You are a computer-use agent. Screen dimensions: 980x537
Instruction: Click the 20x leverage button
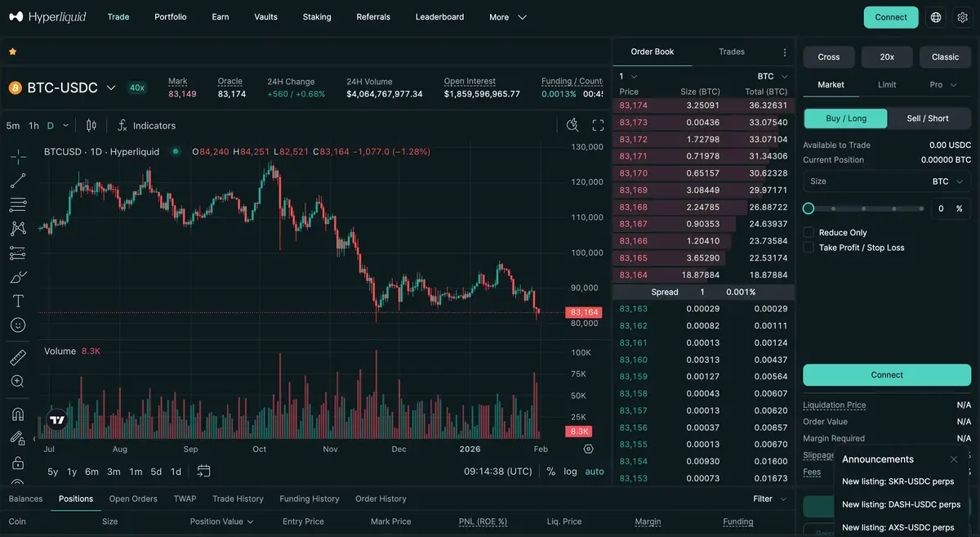coord(887,57)
